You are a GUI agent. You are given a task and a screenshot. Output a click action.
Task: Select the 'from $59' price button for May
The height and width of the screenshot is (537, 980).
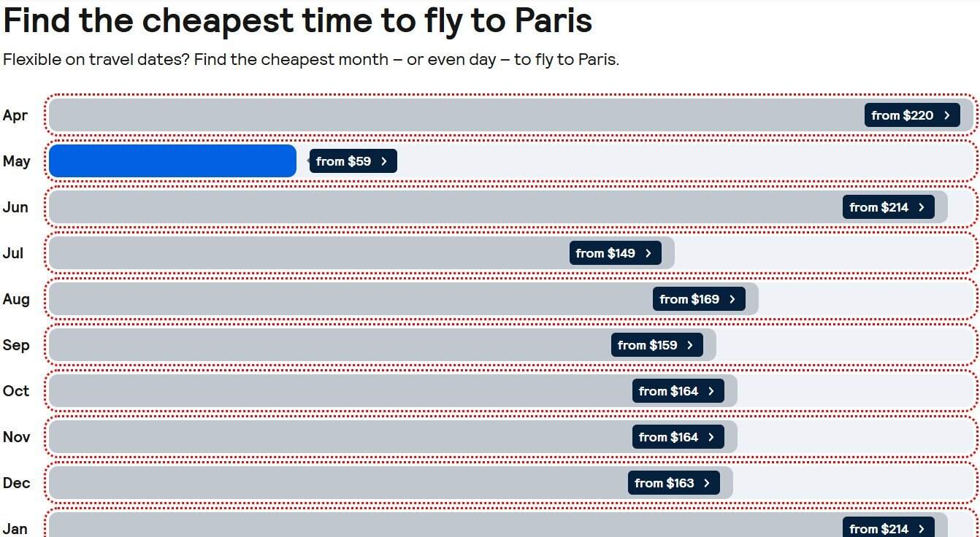point(353,161)
